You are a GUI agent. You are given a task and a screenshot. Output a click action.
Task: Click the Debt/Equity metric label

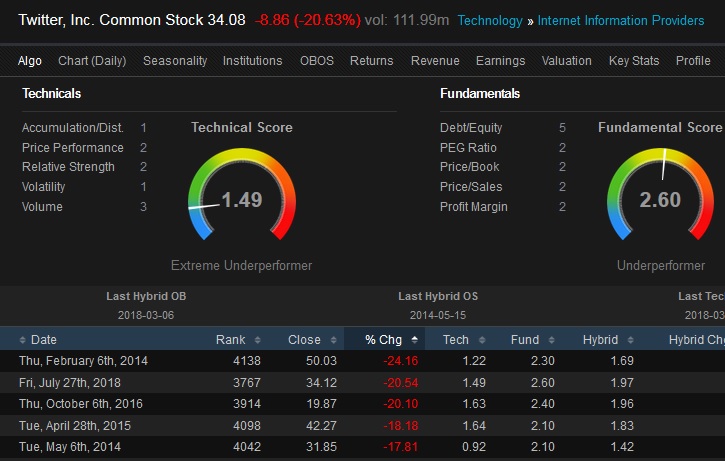coord(471,128)
